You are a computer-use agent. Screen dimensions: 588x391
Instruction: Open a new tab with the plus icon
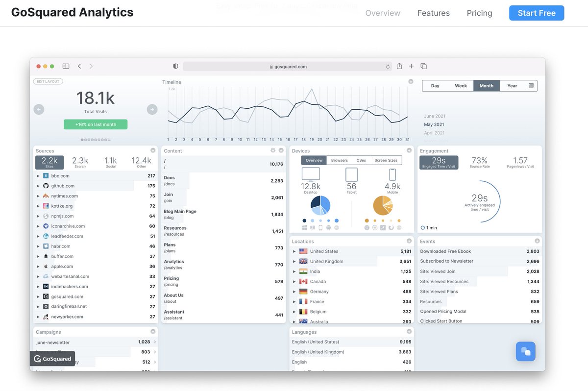click(x=411, y=66)
